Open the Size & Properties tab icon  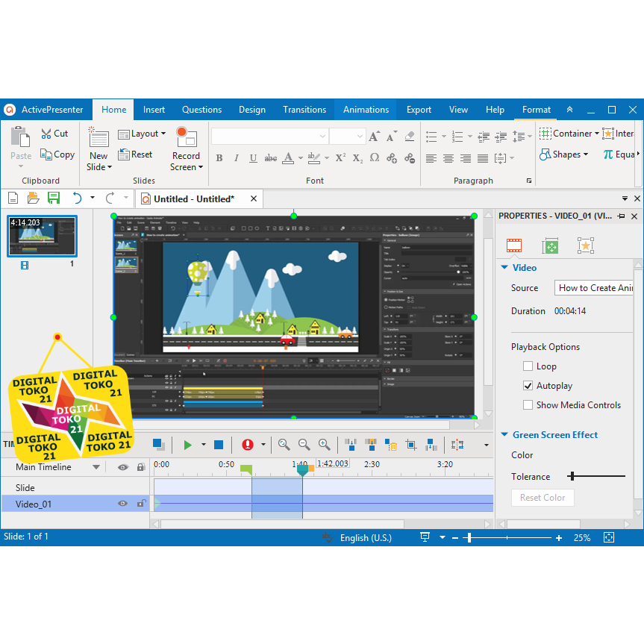point(550,246)
